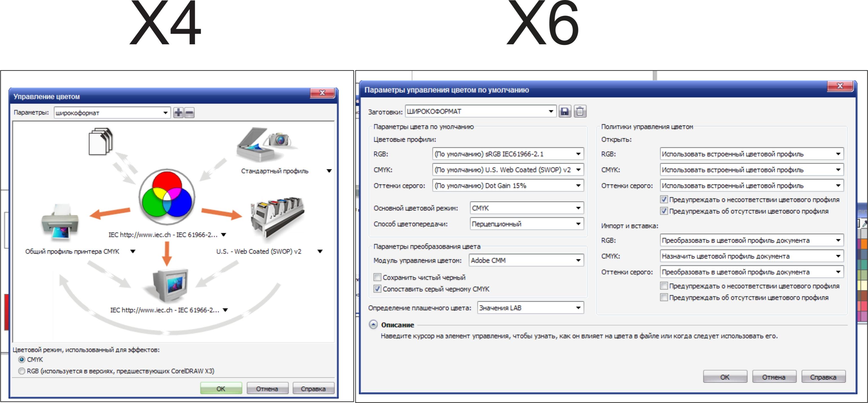This screenshot has height=403, width=868.
Task: Click the Описание heading text
Action: click(397, 325)
